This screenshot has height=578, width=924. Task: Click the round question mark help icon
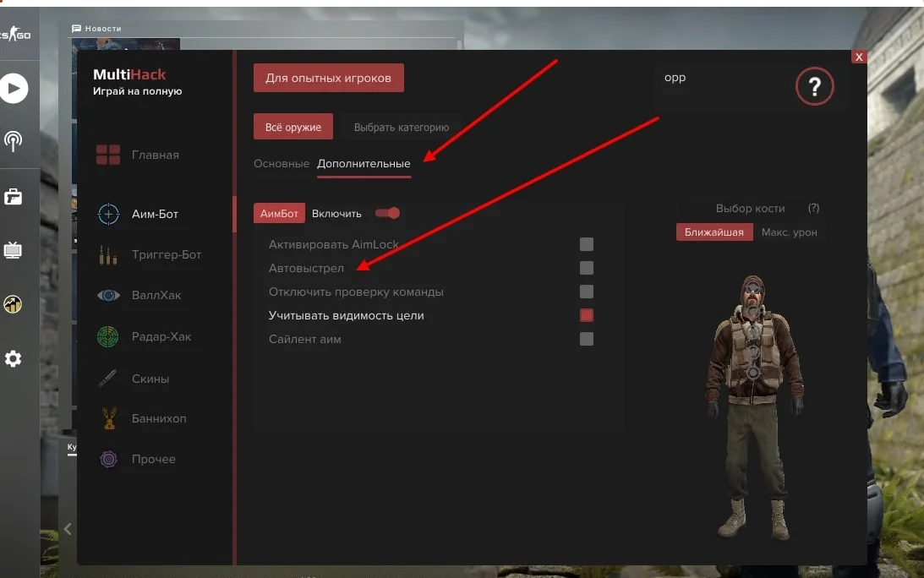tap(814, 86)
